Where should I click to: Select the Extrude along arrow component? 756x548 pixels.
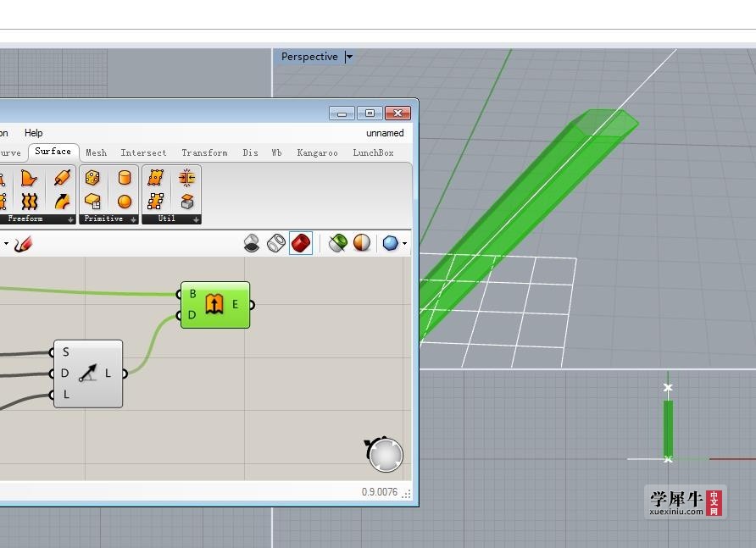(62, 202)
